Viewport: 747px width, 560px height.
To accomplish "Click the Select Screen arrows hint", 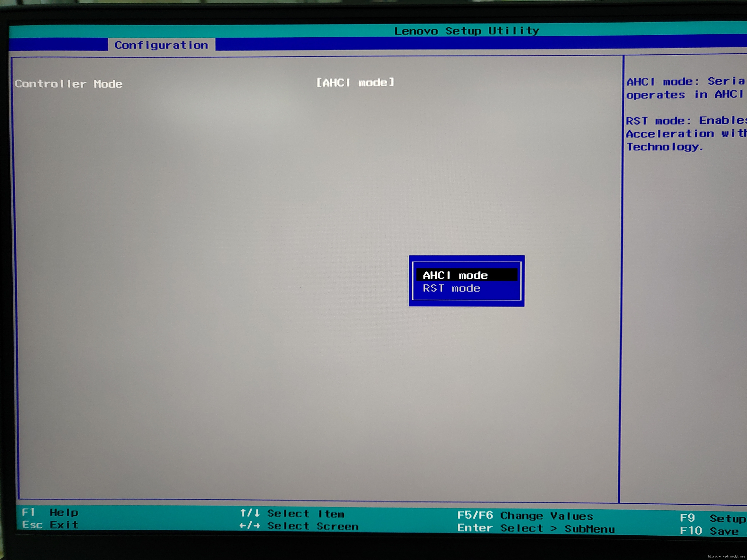I will point(299,526).
